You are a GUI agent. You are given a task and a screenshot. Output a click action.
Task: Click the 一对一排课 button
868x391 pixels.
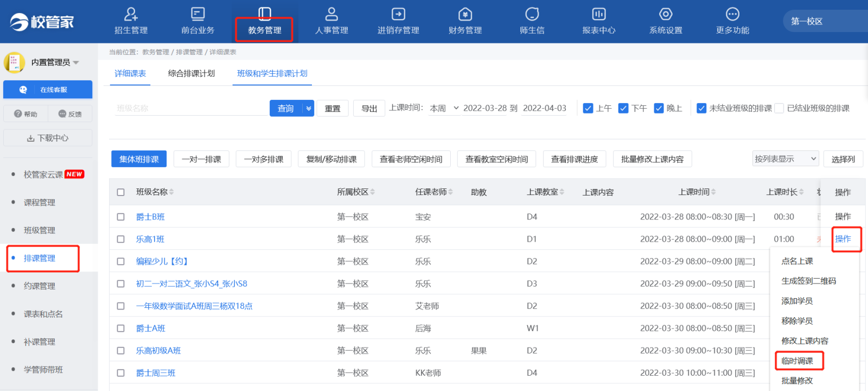[201, 159]
